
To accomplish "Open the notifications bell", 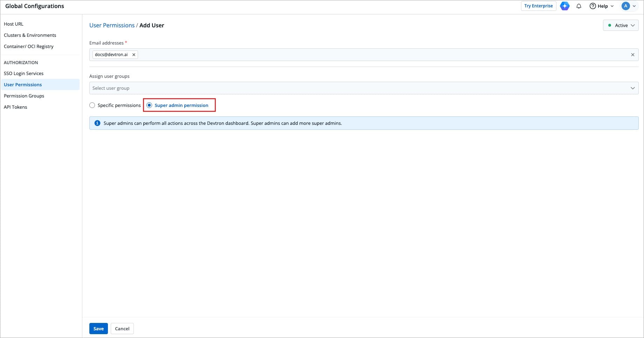I will [579, 6].
